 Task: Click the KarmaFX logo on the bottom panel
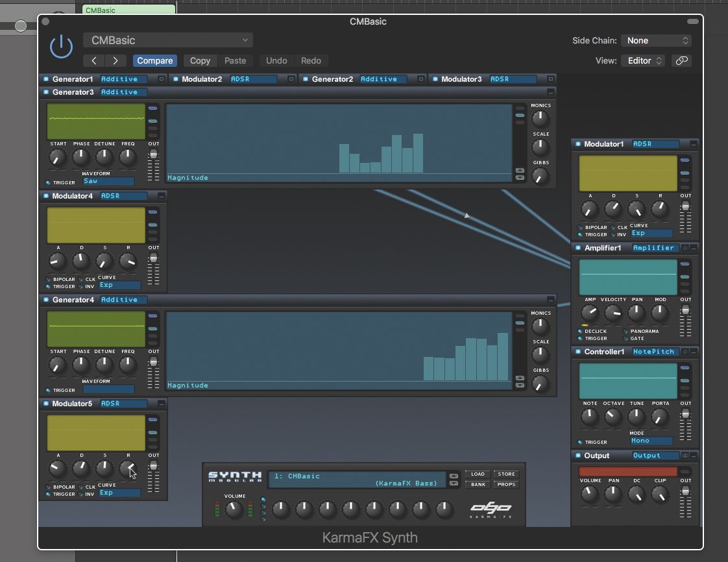click(490, 508)
